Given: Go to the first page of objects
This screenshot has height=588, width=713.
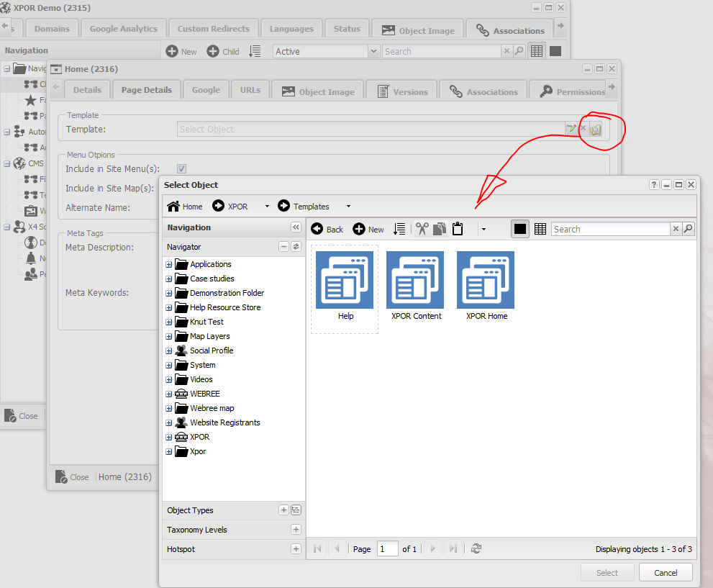Looking at the screenshot, I should pos(317,548).
